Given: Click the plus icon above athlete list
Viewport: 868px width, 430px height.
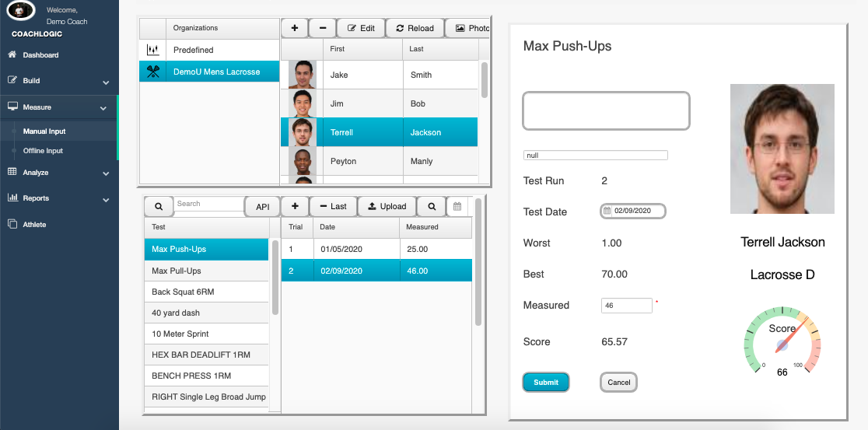Looking at the screenshot, I should (x=294, y=28).
